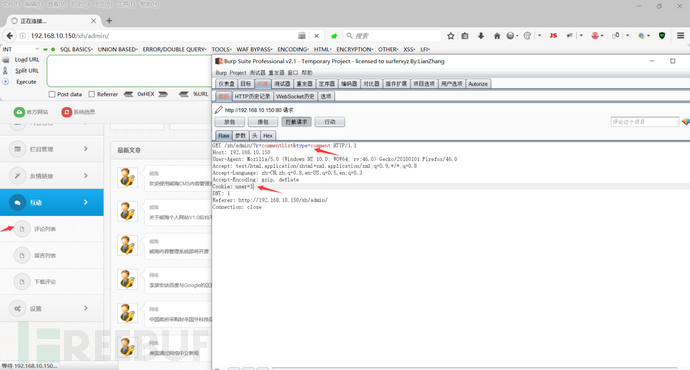Image resolution: width=690 pixels, height=370 pixels.
Task: Click the first article avatar thumbnail
Action: (127, 177)
